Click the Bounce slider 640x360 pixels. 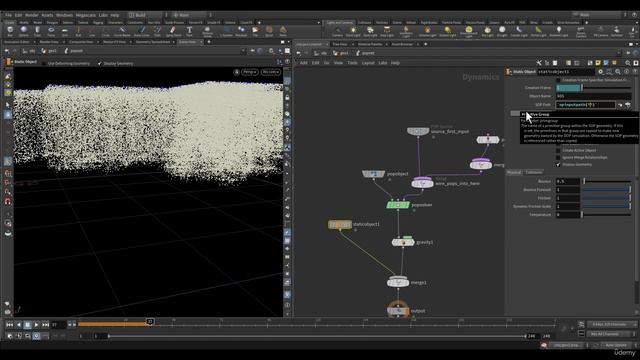coord(607,181)
